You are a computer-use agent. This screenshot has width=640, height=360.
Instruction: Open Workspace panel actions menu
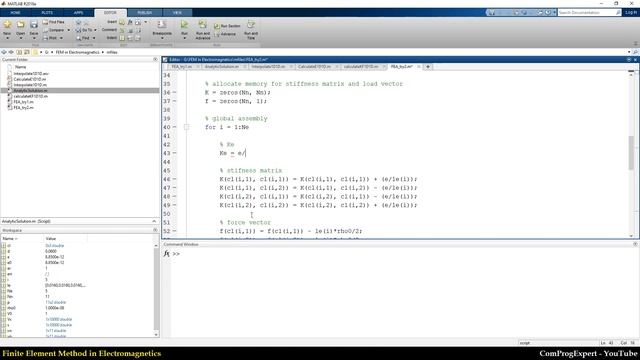155,230
